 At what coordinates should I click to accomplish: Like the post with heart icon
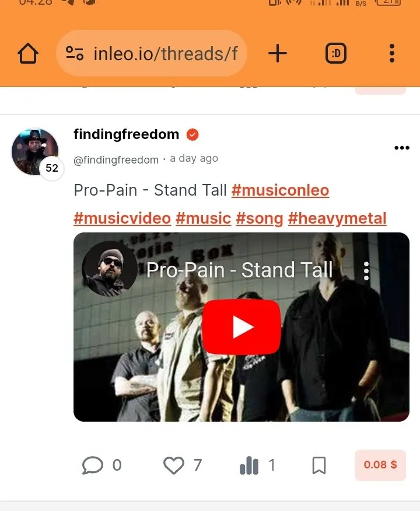pyautogui.click(x=173, y=465)
